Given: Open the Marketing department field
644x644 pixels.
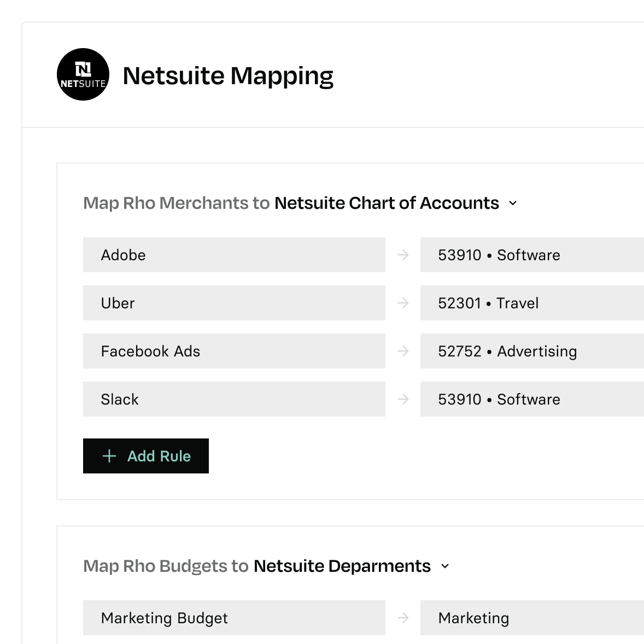Looking at the screenshot, I should [x=532, y=618].
